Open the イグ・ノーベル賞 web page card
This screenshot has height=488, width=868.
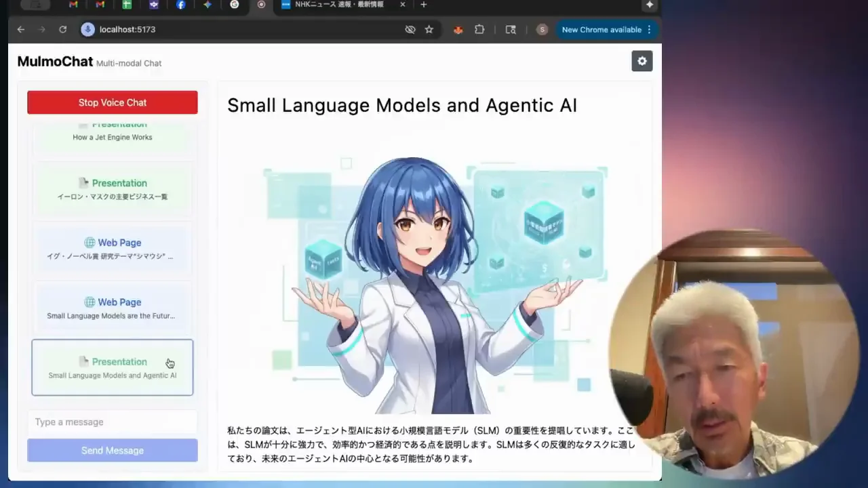pyautogui.click(x=113, y=248)
